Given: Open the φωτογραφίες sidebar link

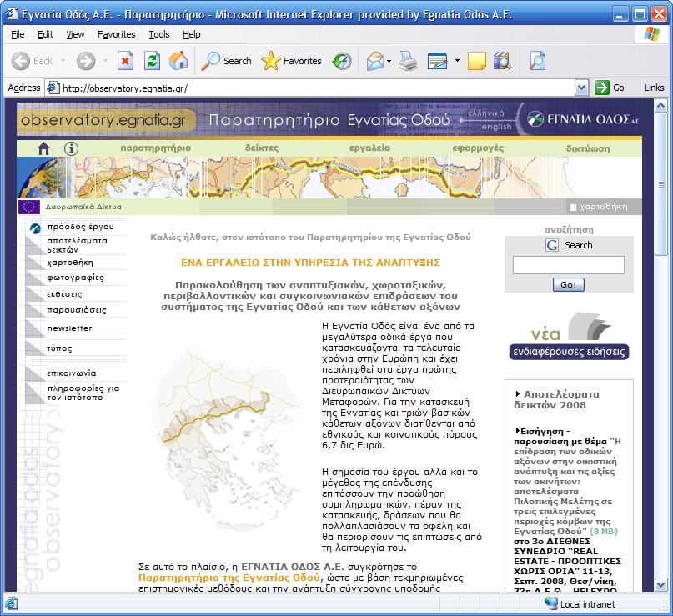Looking at the screenshot, I should coord(75,278).
